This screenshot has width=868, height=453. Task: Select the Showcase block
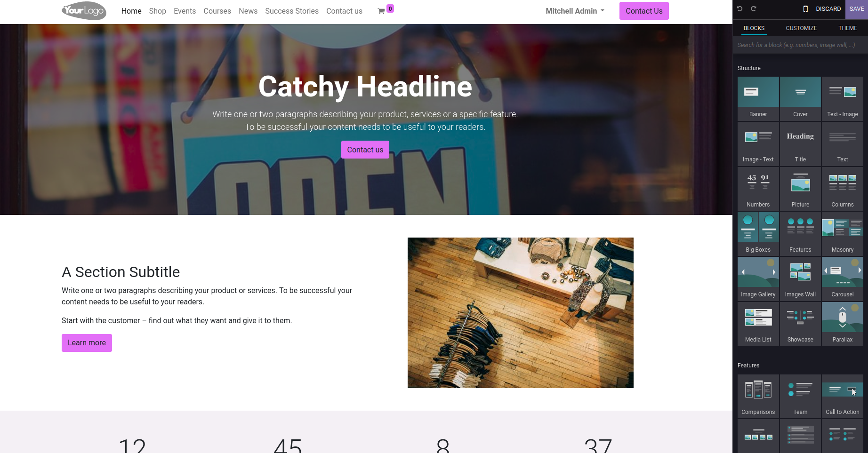(800, 324)
